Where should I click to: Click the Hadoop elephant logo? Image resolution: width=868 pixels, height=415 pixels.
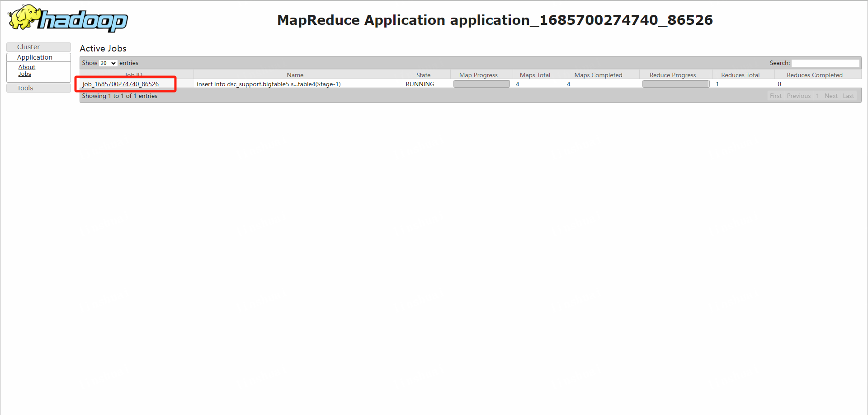click(68, 19)
